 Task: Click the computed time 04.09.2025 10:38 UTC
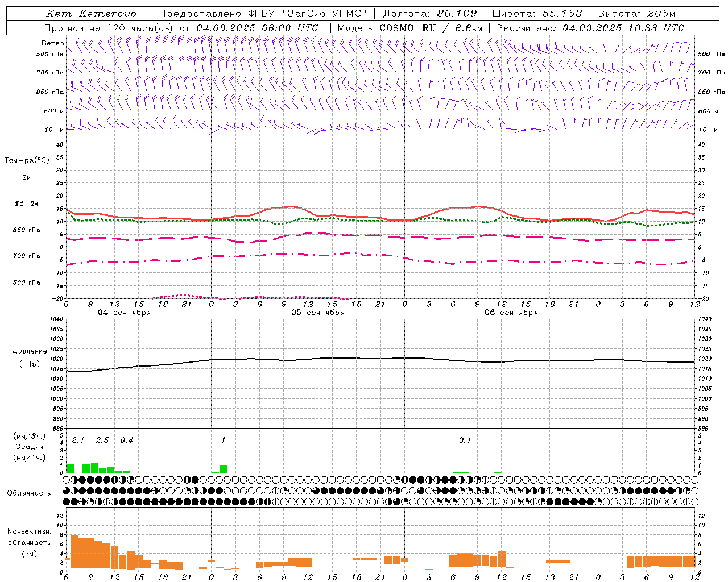(623, 28)
